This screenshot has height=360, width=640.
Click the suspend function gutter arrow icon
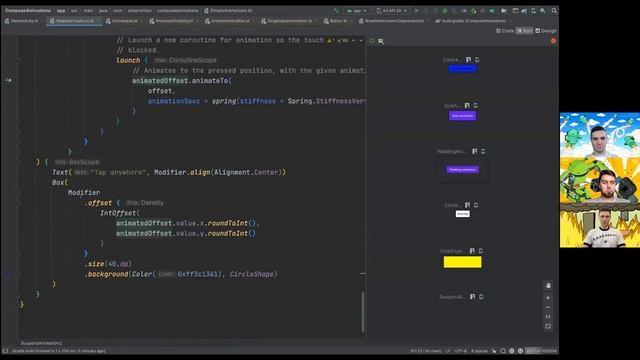(8, 80)
